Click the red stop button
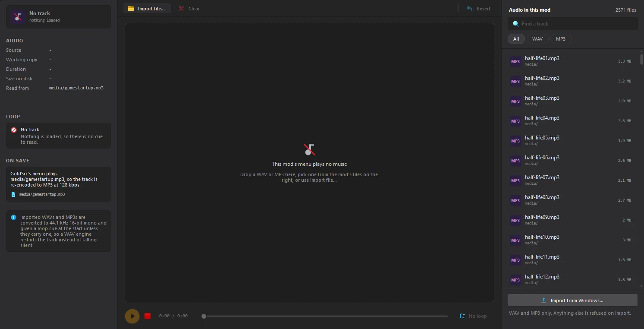The height and width of the screenshot is (329, 644). pos(148,316)
